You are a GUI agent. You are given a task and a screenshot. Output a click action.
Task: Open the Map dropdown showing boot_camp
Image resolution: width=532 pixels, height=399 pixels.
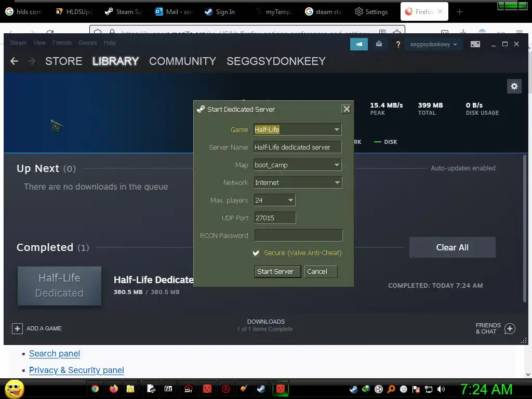[x=298, y=165]
